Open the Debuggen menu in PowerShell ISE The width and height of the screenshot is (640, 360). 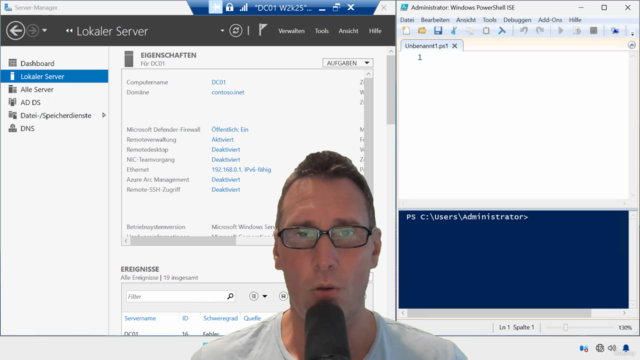coord(517,20)
